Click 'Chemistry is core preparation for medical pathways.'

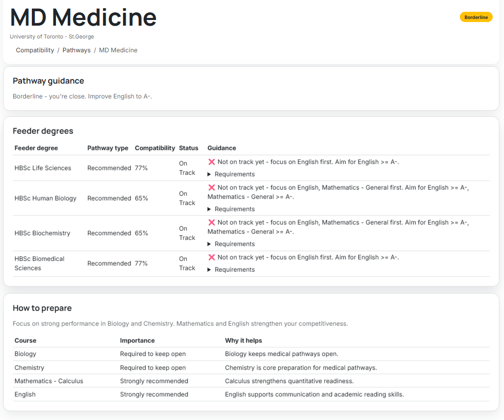coord(301,368)
